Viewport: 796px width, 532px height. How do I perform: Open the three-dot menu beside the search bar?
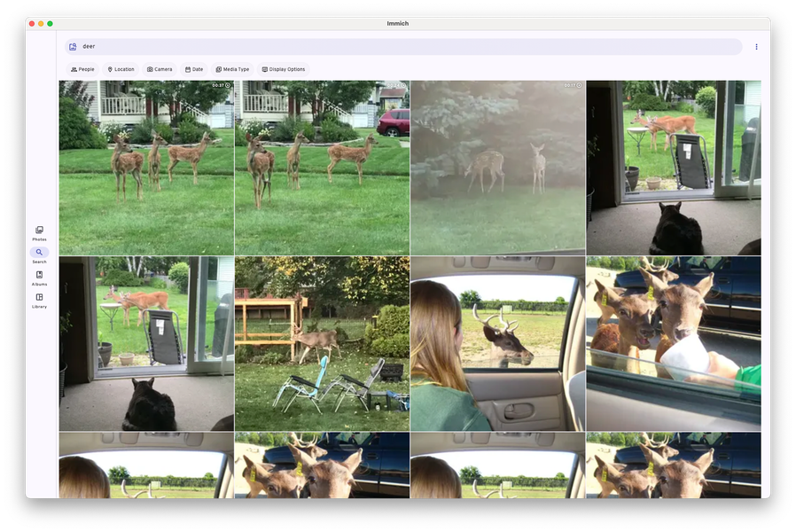pyautogui.click(x=756, y=46)
